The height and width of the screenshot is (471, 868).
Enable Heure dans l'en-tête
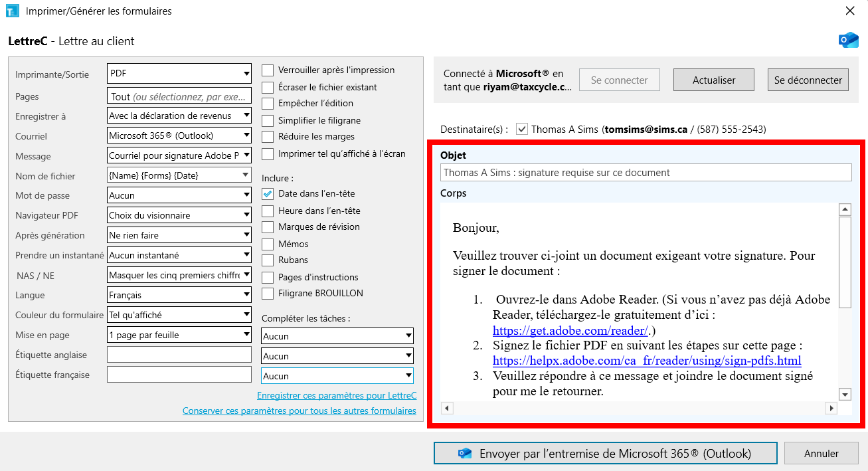click(x=268, y=211)
